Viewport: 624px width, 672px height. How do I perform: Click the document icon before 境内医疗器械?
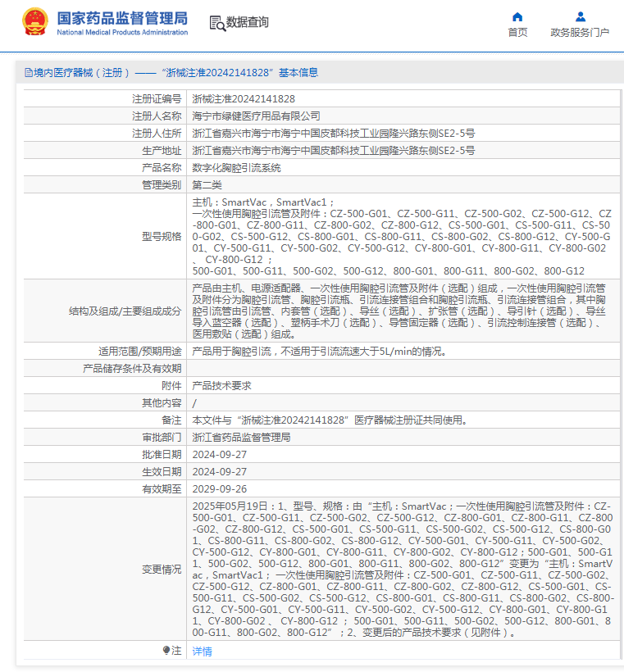(29, 72)
